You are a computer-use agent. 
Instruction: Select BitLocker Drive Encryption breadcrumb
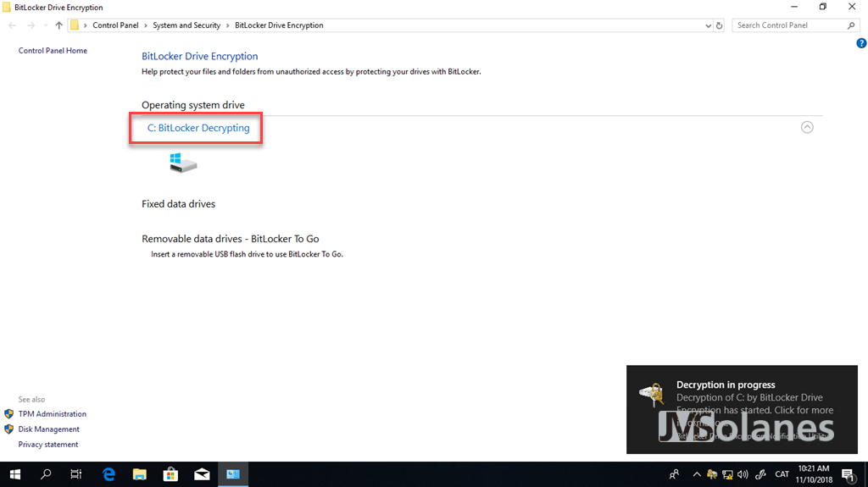279,25
